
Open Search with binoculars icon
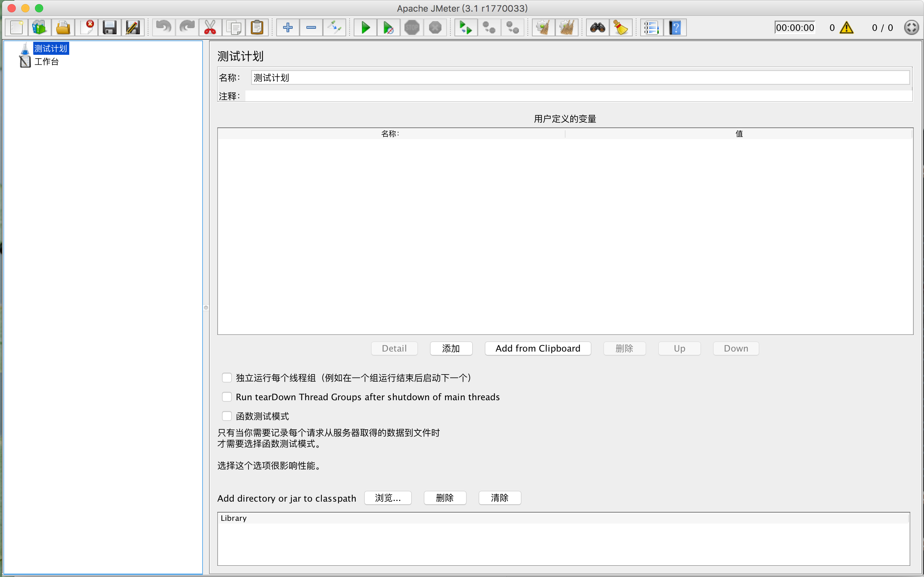(598, 28)
